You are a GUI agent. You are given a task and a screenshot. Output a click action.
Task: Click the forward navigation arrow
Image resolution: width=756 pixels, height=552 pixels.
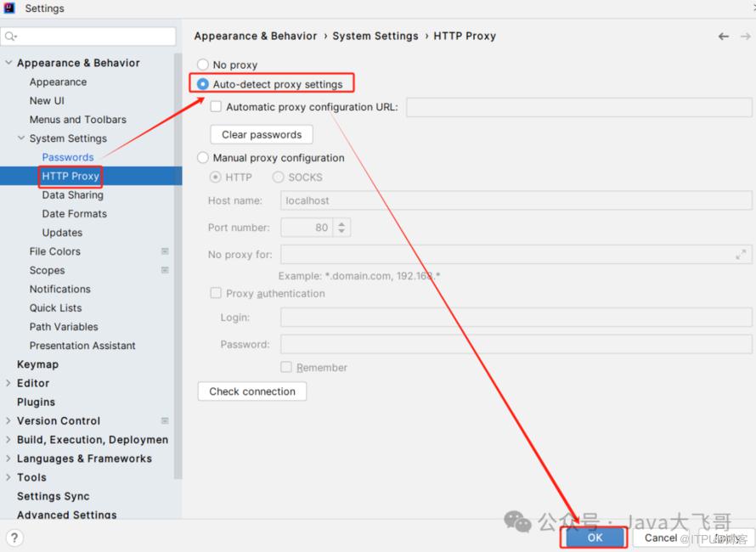746,37
